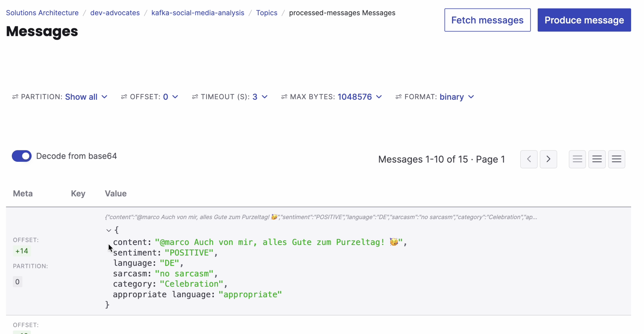Select the middle message display density icon
Image resolution: width=644 pixels, height=334 pixels.
tap(597, 159)
